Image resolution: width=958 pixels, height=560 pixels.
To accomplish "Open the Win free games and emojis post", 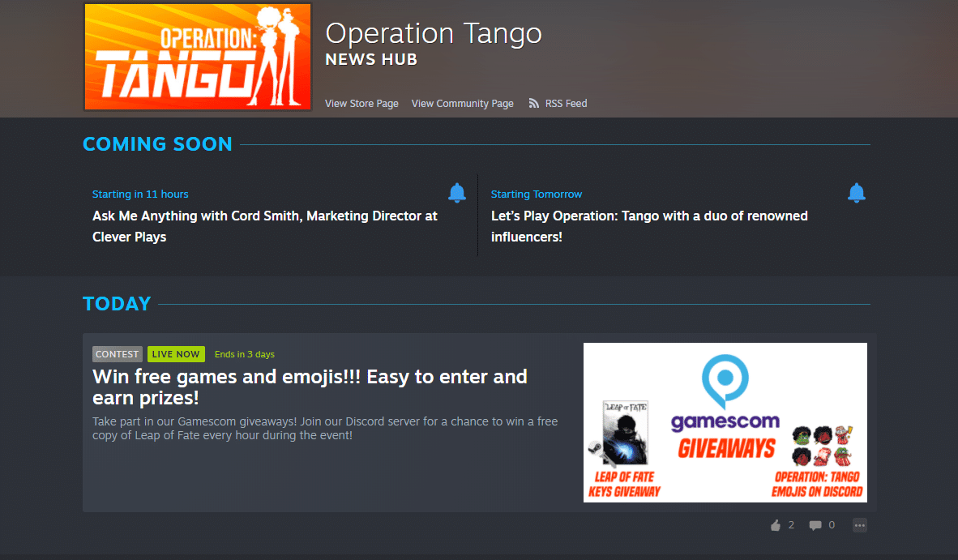I will click(310, 387).
